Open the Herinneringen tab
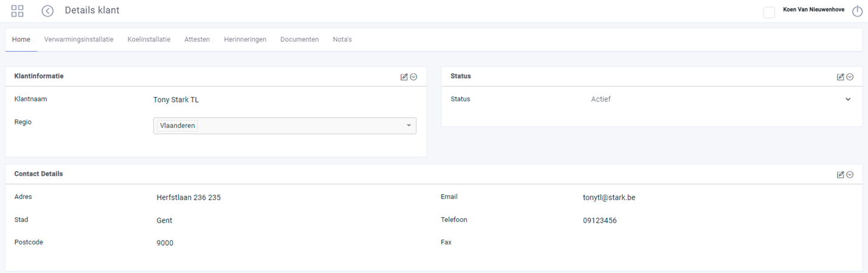Image resolution: width=868 pixels, height=273 pixels. [245, 39]
